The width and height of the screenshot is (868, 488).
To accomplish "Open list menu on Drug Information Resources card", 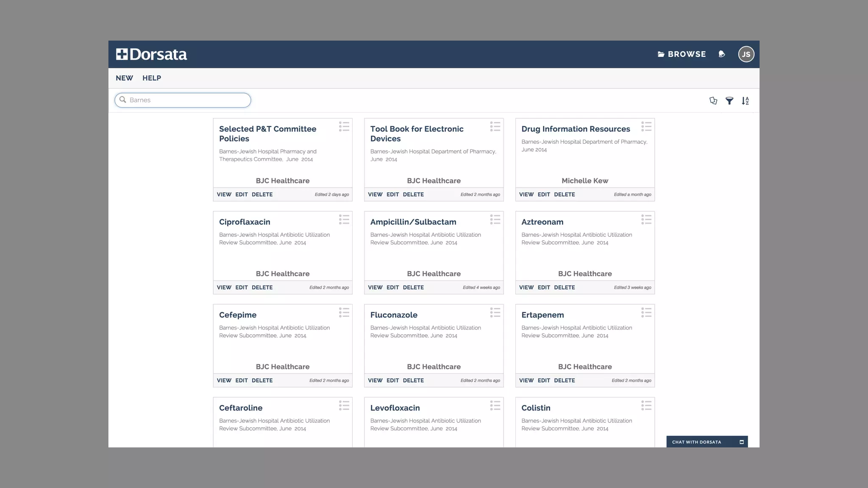I will point(646,127).
